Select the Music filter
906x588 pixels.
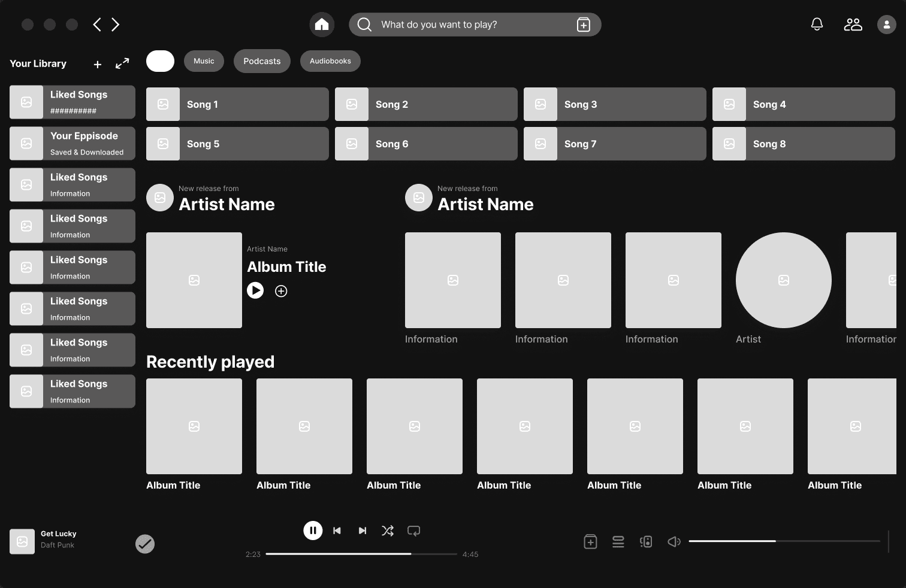pos(204,61)
